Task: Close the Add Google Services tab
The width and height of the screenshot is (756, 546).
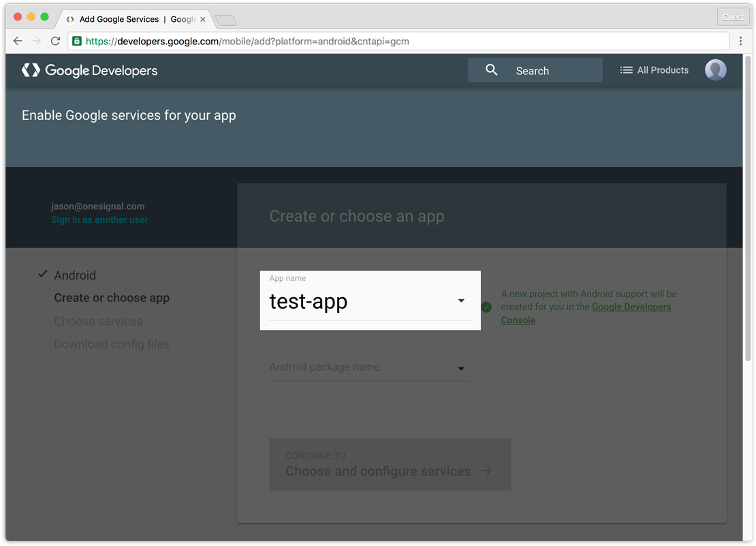Action: coord(203,19)
